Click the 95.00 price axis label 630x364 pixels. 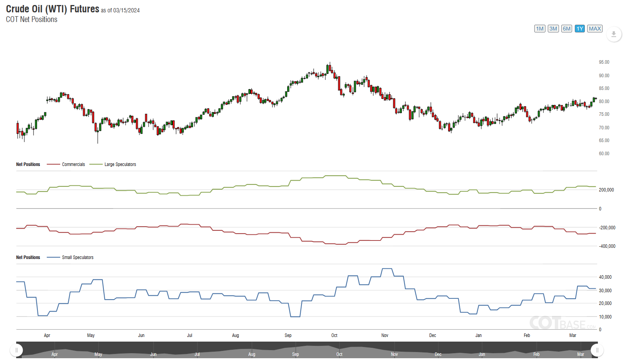(x=604, y=62)
